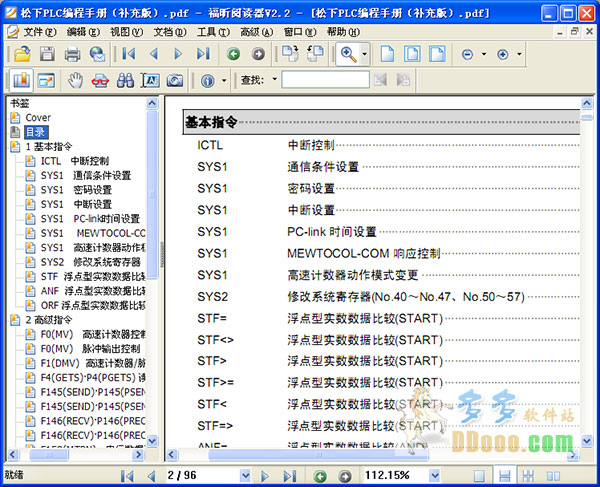Select the Hand tool
Screen dimensions: 600x487
tap(75, 80)
